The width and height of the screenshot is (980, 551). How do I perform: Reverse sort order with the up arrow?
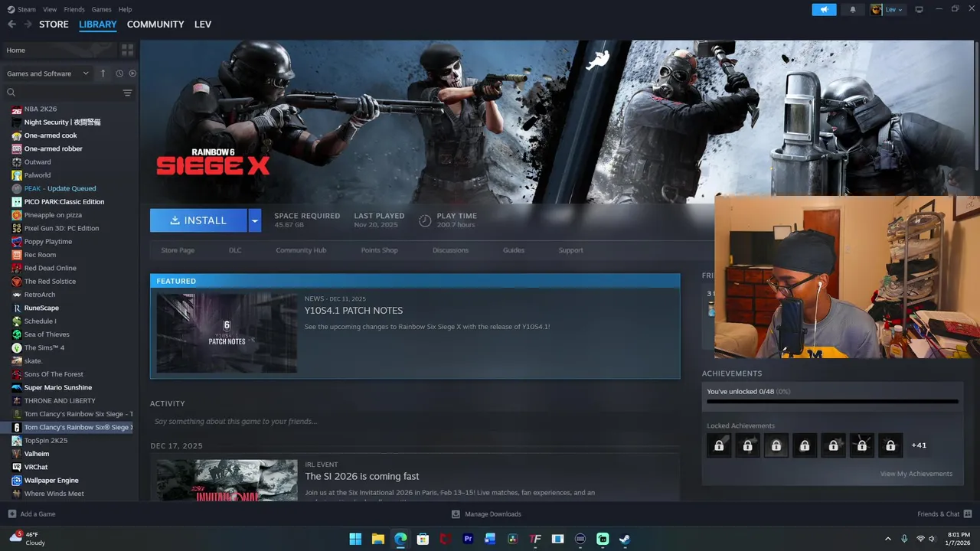tap(103, 73)
